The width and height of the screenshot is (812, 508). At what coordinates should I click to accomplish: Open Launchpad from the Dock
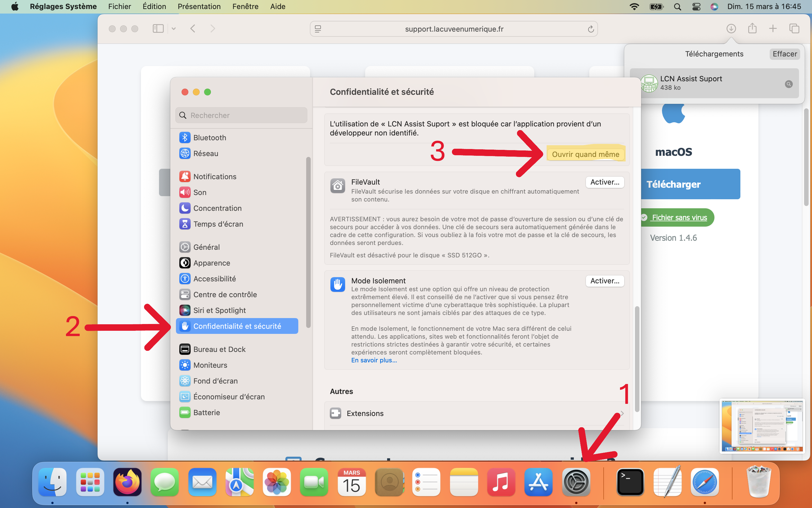90,482
